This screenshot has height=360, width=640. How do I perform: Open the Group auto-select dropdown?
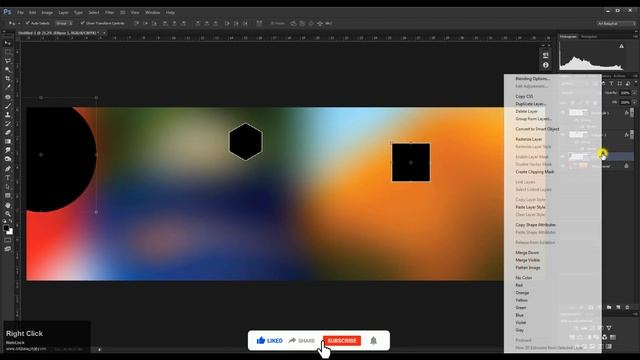tap(64, 23)
